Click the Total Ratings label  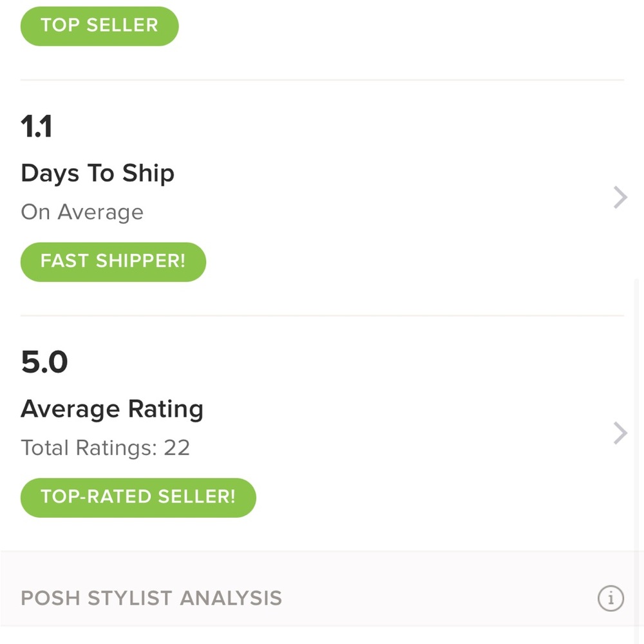(89, 448)
